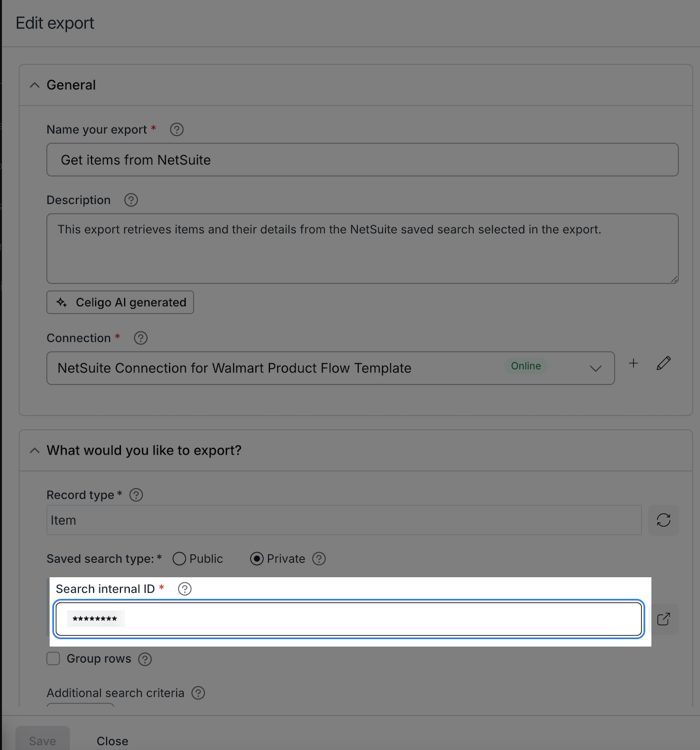Open help icon beside Connection label
The image size is (700, 750).
tap(141, 338)
